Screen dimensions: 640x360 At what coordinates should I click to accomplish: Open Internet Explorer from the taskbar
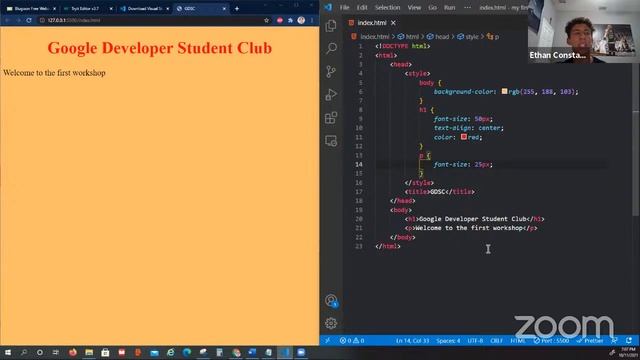171,352
